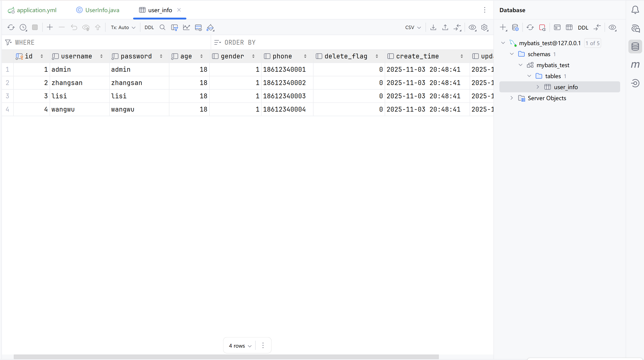Viewport: 644px width, 360px height.
Task: Click the 4 rows page size button
Action: 240,346
